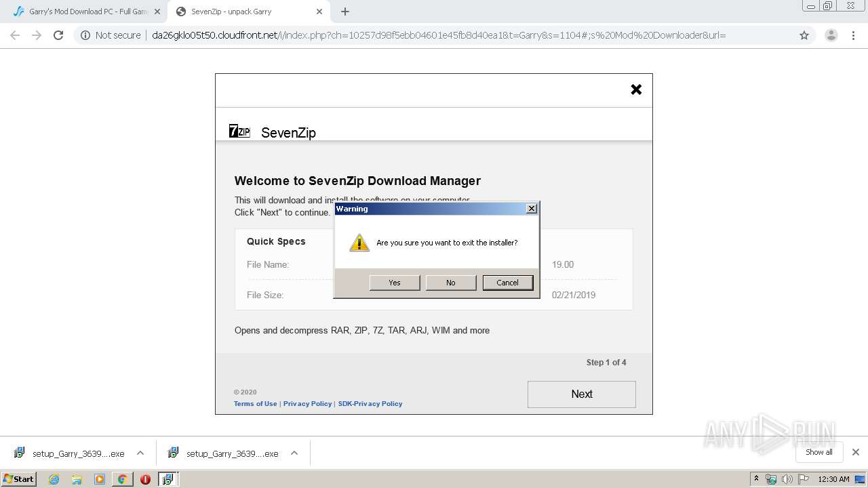Close the Garry's Mod Download tab

[x=157, y=12]
